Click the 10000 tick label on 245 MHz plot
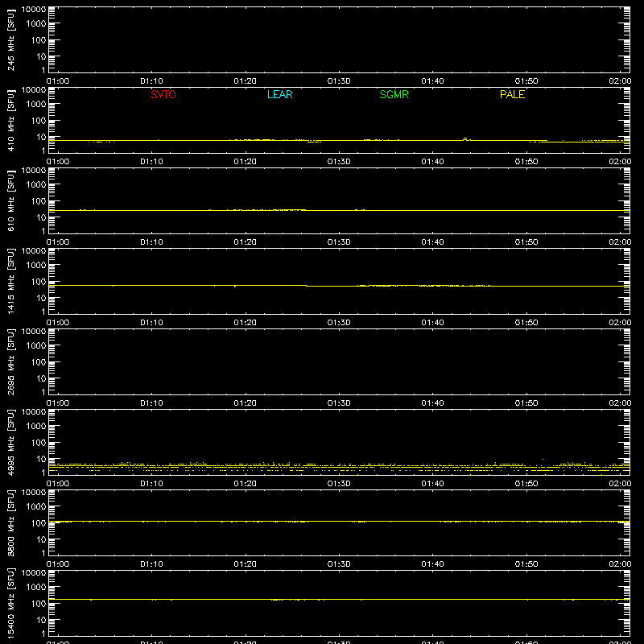 coord(34,10)
